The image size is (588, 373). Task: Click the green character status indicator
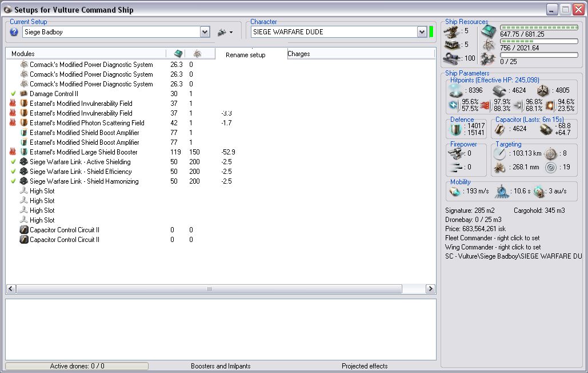point(431,32)
